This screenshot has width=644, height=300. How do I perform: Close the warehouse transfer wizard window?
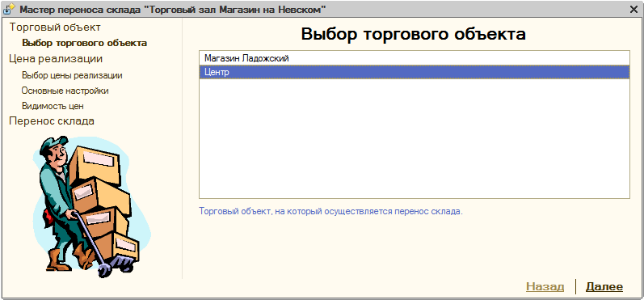[x=633, y=10]
